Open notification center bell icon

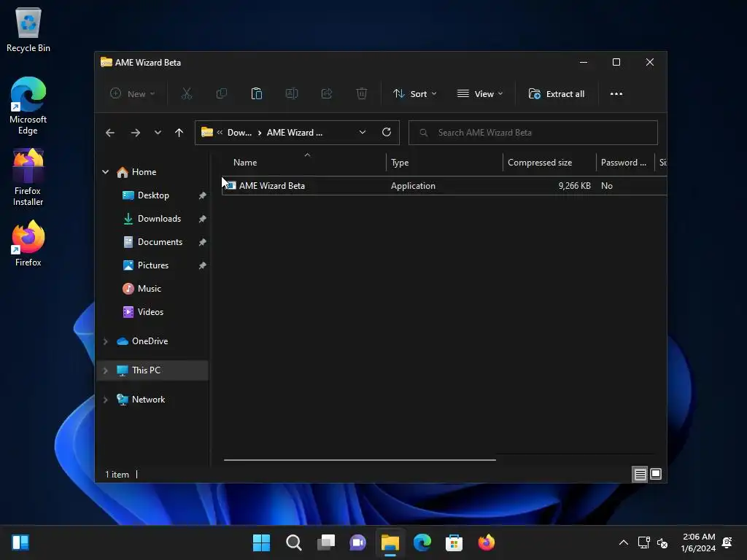pos(727,542)
